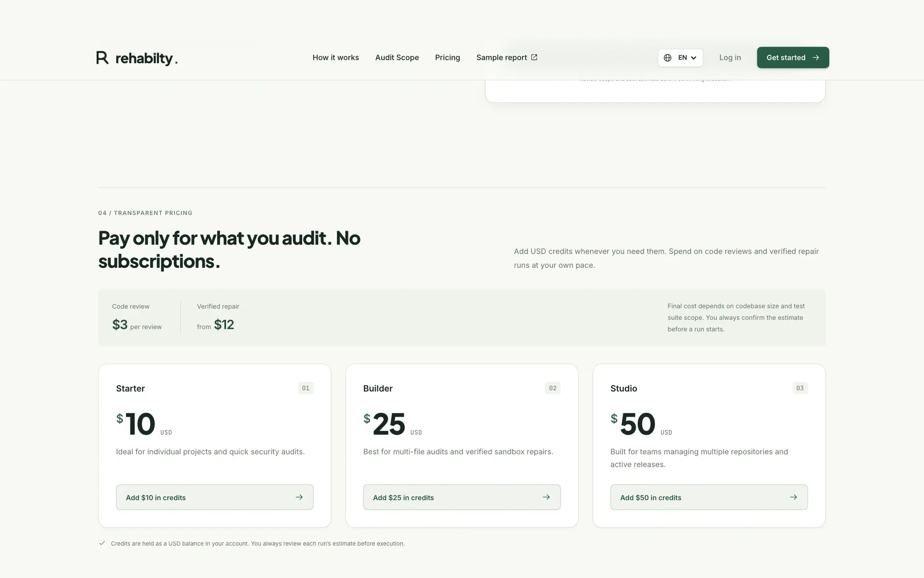924x578 pixels.
Task: Click the Add USD credits description paragraph
Action: click(x=666, y=258)
